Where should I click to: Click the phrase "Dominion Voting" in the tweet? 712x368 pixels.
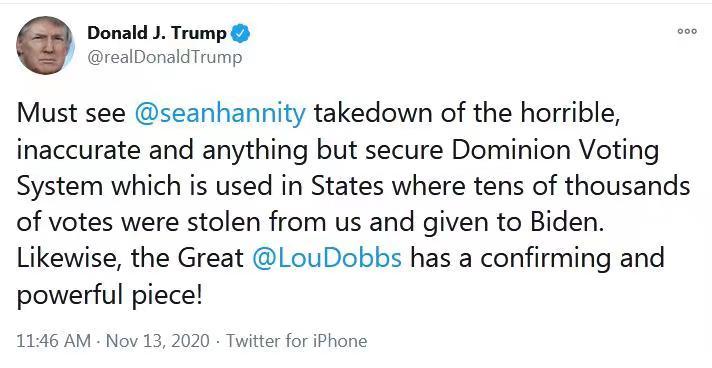pyautogui.click(x=555, y=150)
